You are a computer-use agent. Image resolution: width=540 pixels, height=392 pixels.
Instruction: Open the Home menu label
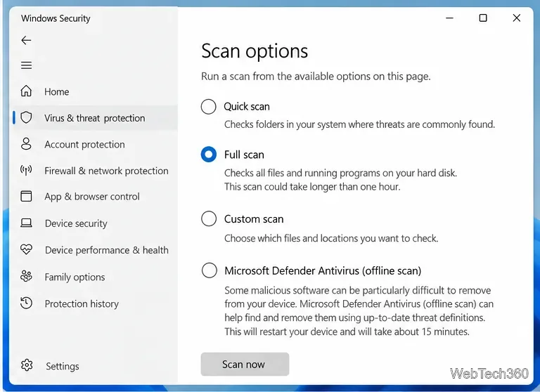point(56,92)
